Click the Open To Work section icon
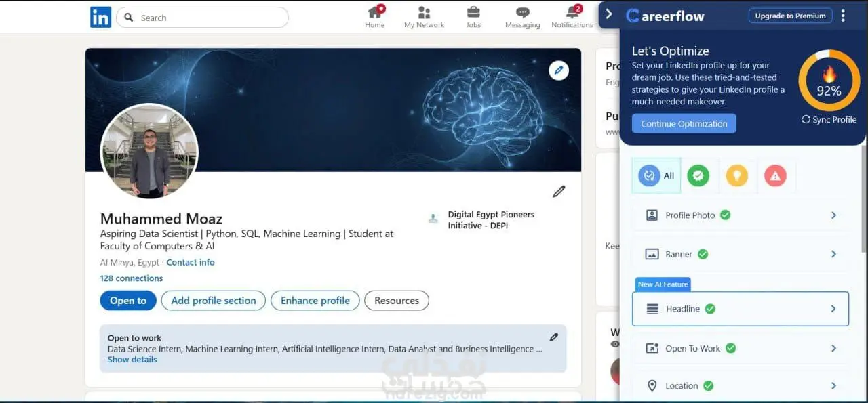 (652, 348)
